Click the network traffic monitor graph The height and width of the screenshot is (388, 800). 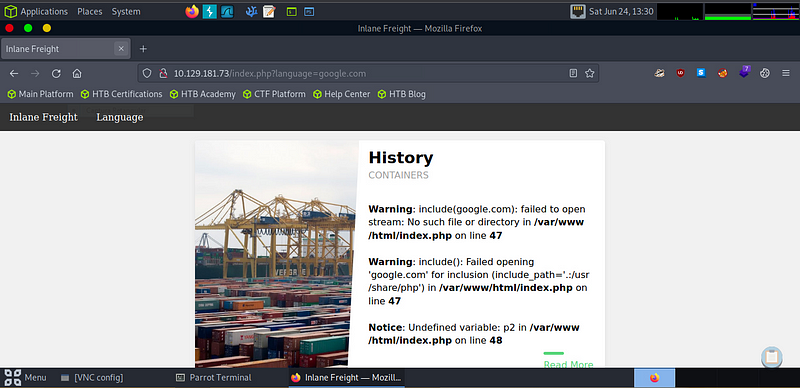[x=776, y=11]
